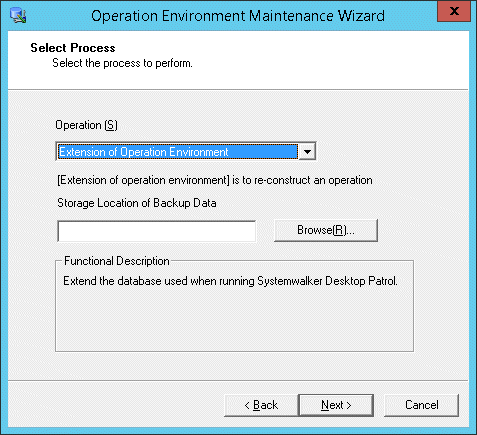Click the 'Select the process to perform' subtitle
This screenshot has width=477, height=435.
122,63
